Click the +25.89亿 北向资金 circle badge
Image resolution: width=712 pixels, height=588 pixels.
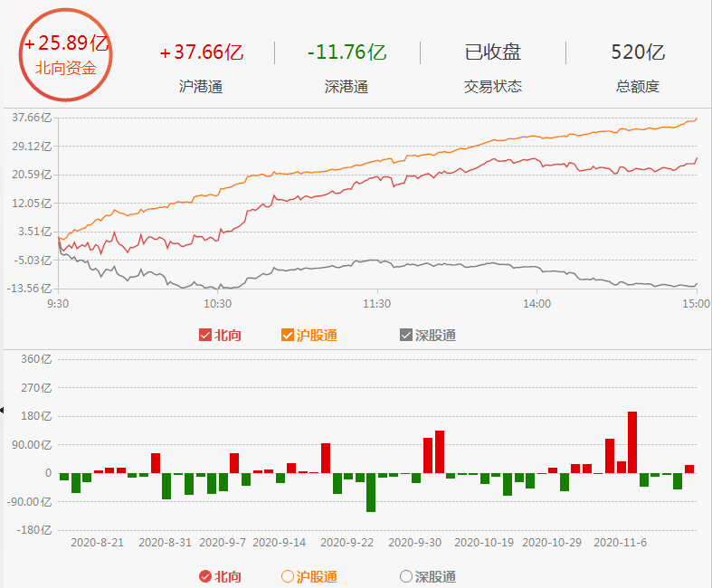coord(66,54)
